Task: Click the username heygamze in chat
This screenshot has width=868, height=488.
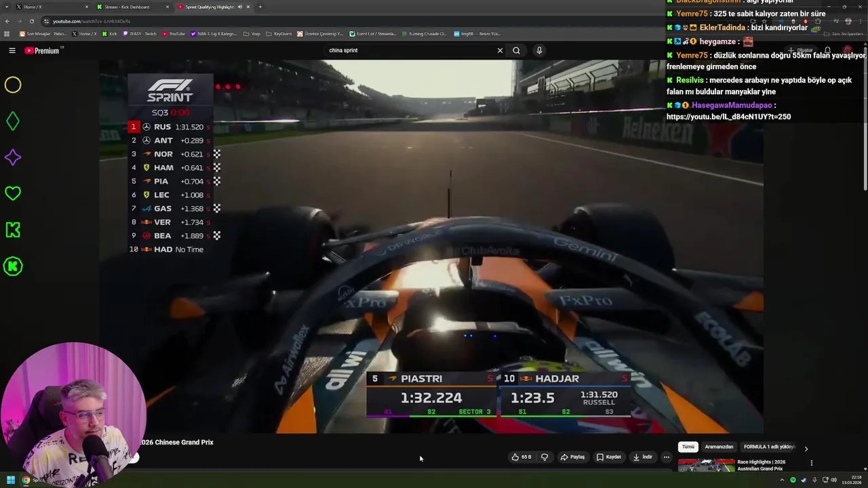Action: [718, 41]
